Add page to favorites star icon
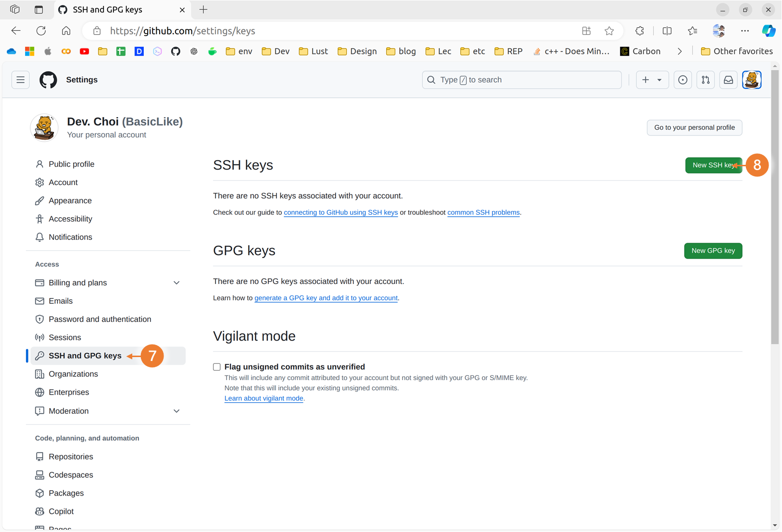 pos(609,31)
